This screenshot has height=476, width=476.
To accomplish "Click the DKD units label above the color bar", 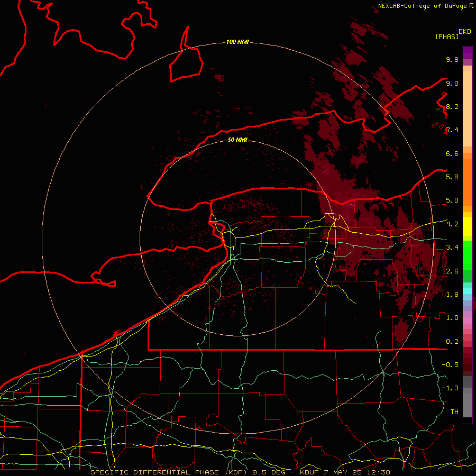I will click(464, 32).
